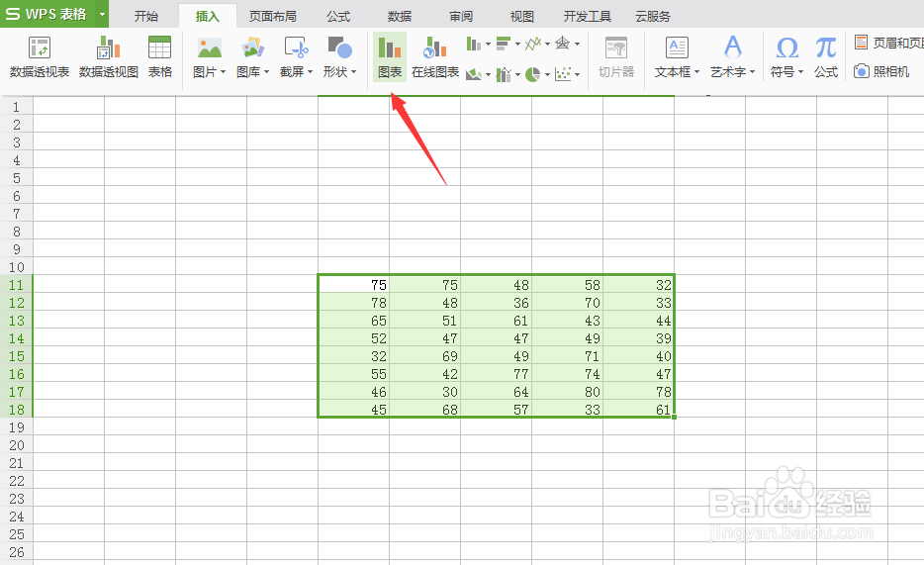Switch to the 公式 ribbon tab
This screenshot has width=924, height=565.
(x=338, y=17)
